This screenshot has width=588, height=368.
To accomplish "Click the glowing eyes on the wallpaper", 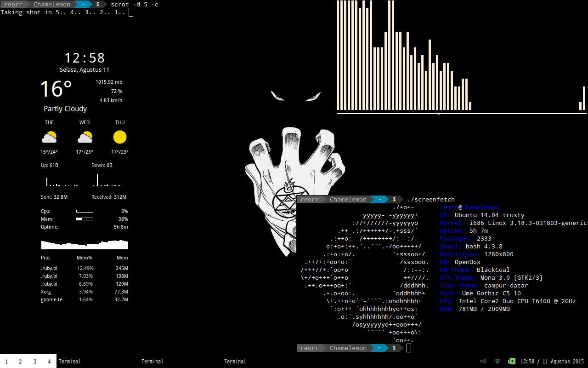I will [296, 96].
